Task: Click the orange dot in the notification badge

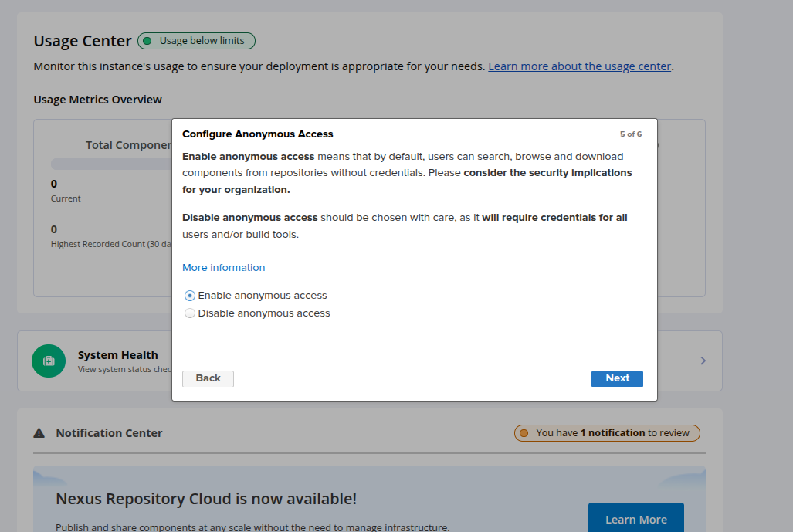Action: (x=524, y=433)
